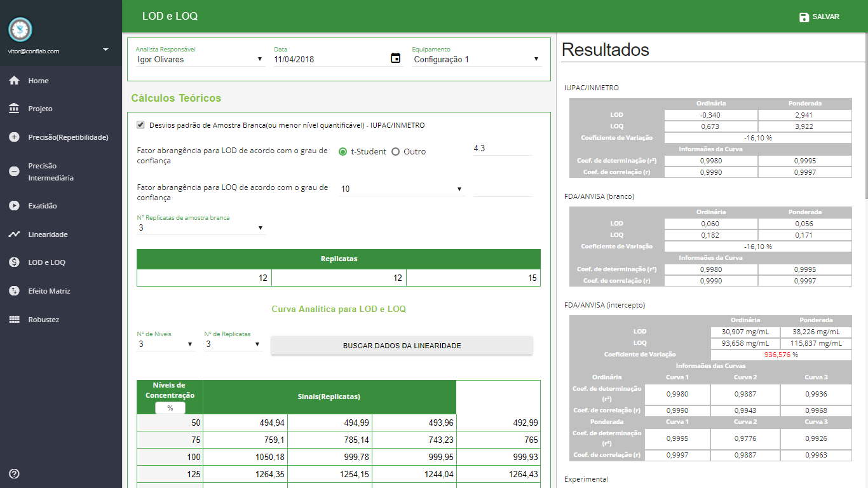Expand the Equipamento Configuração 1 dropdown
Screen dimensions: 868x488
476,60
